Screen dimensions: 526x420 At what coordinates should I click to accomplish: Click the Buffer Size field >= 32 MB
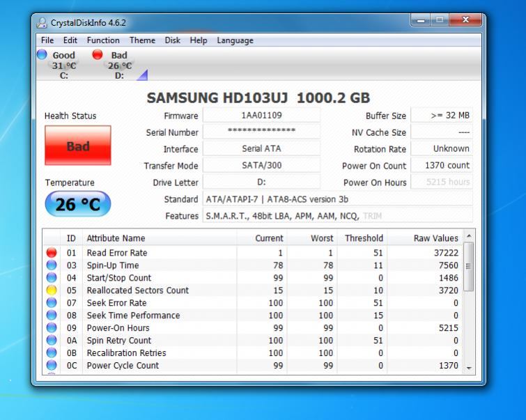442,116
